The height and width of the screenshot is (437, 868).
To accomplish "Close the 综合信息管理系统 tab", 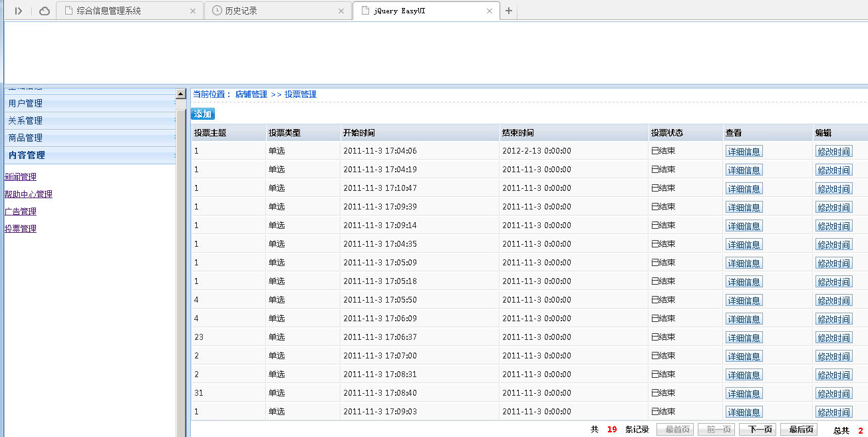I will coord(194,11).
